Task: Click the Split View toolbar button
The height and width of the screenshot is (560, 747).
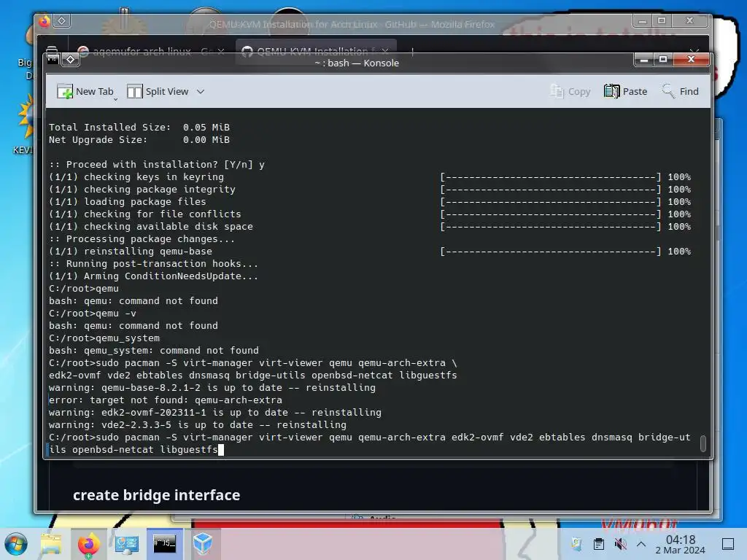Action: 158,91
